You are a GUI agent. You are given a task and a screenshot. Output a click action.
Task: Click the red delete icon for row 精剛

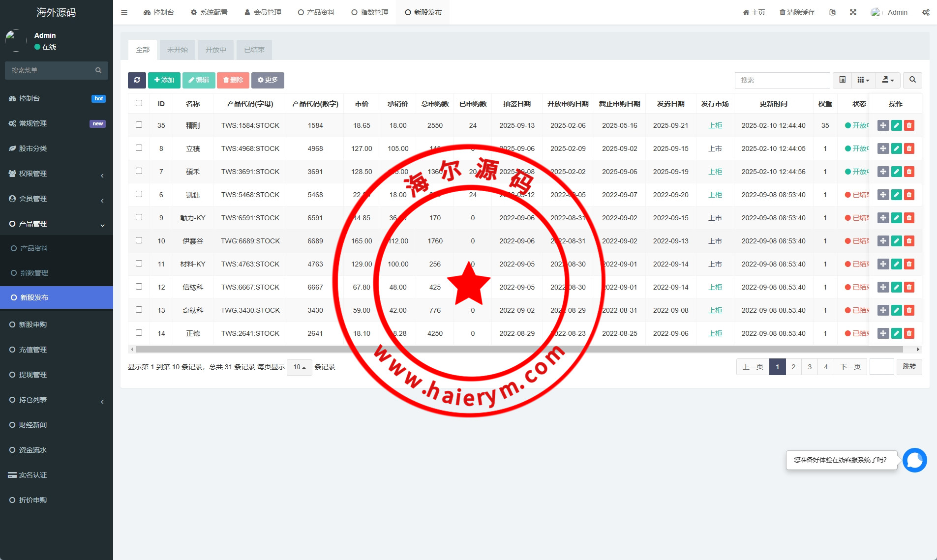(909, 125)
